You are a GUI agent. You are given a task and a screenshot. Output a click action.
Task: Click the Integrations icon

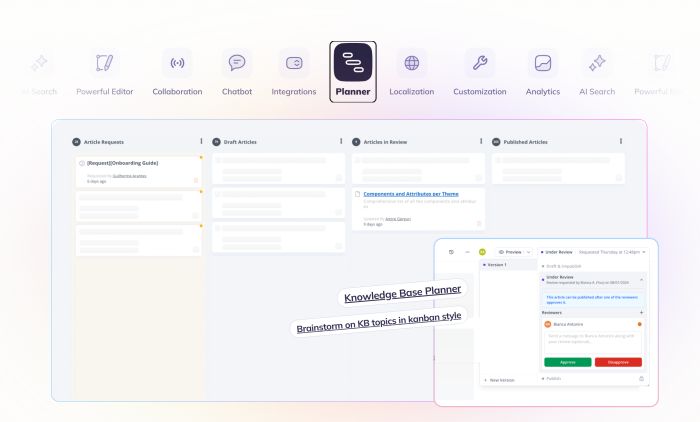[x=294, y=63]
